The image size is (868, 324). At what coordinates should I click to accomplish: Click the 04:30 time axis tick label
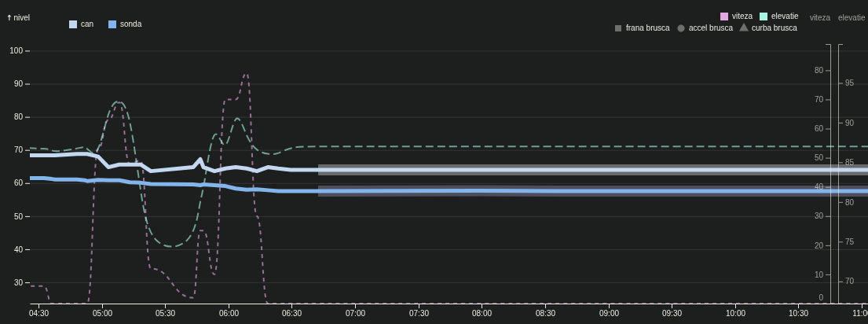(38, 313)
